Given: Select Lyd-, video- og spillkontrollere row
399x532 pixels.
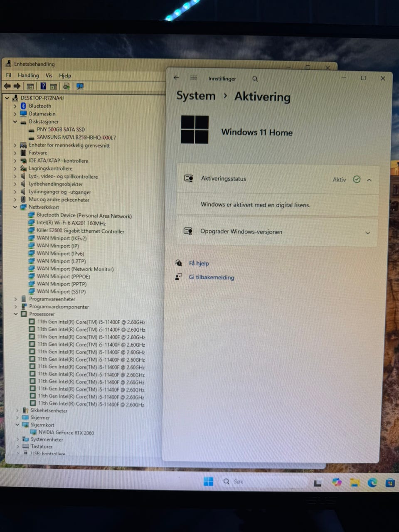Looking at the screenshot, I should [63, 176].
